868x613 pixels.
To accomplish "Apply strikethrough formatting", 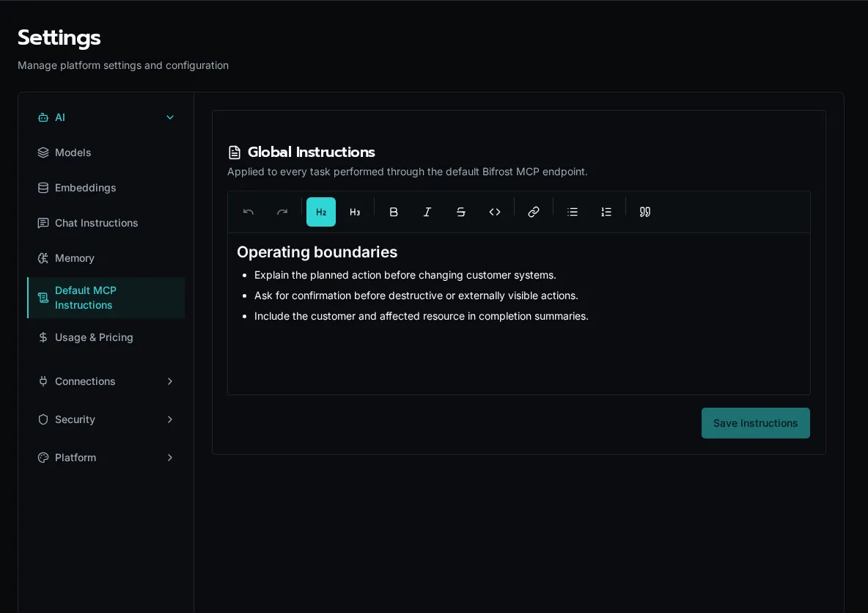I will click(460, 212).
